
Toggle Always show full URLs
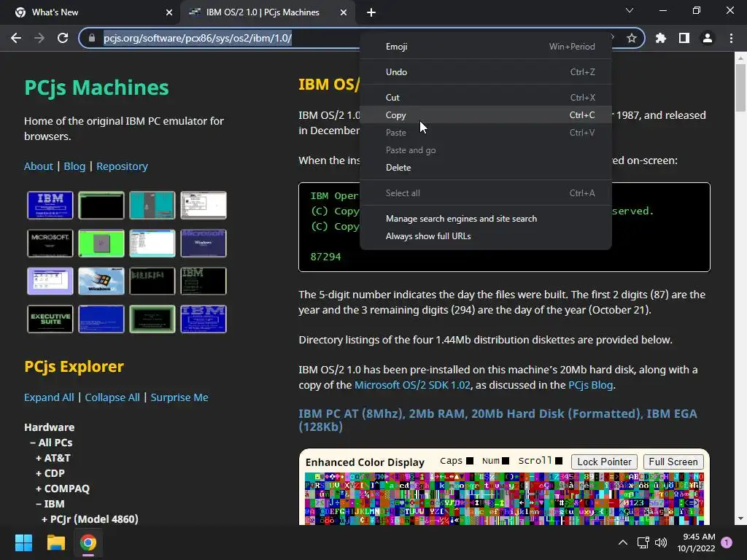pyautogui.click(x=485, y=236)
